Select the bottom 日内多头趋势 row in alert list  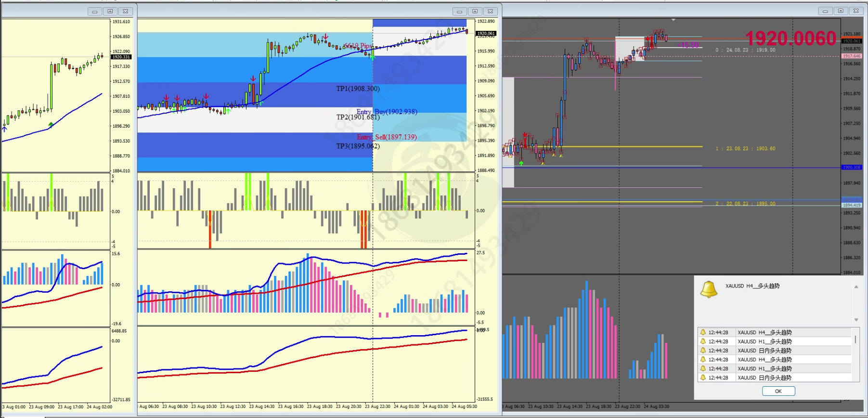(x=775, y=378)
